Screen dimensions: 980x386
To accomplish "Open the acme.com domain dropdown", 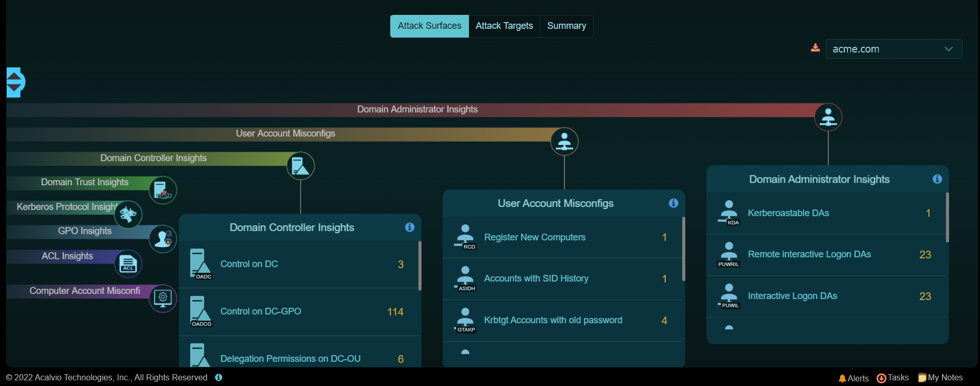I will [x=893, y=49].
